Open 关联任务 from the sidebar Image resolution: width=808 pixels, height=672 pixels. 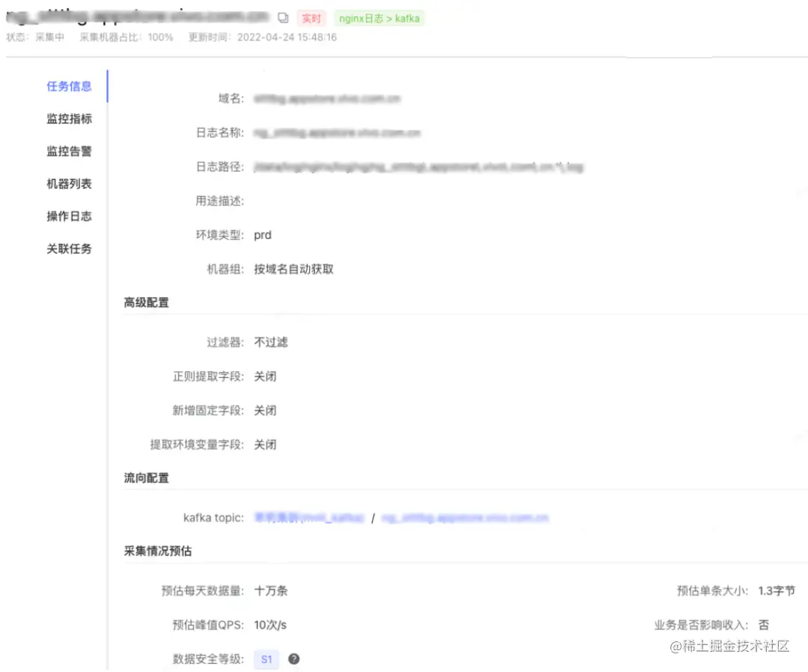(70, 248)
